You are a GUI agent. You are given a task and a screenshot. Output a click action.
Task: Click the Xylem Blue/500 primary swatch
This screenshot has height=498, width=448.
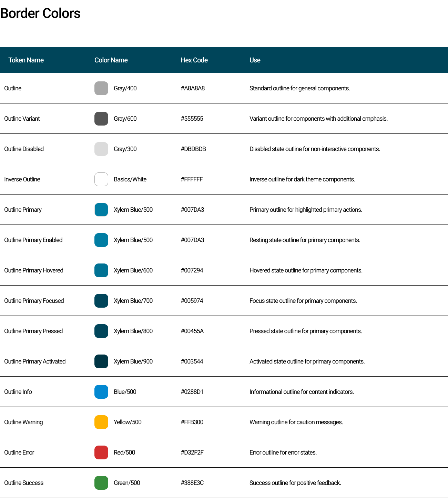[101, 210]
